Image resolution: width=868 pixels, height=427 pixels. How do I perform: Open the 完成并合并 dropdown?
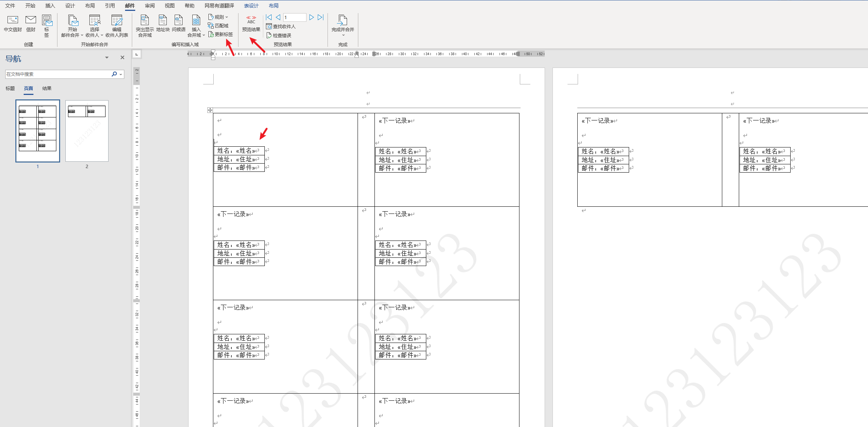(x=343, y=26)
